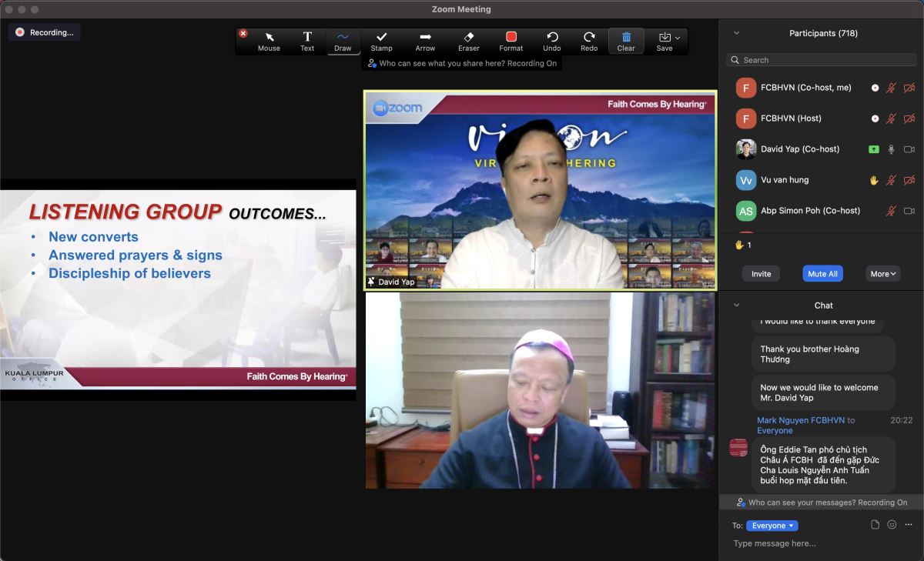
Task: Lower Vu van hung's raised hand
Action: 874,180
